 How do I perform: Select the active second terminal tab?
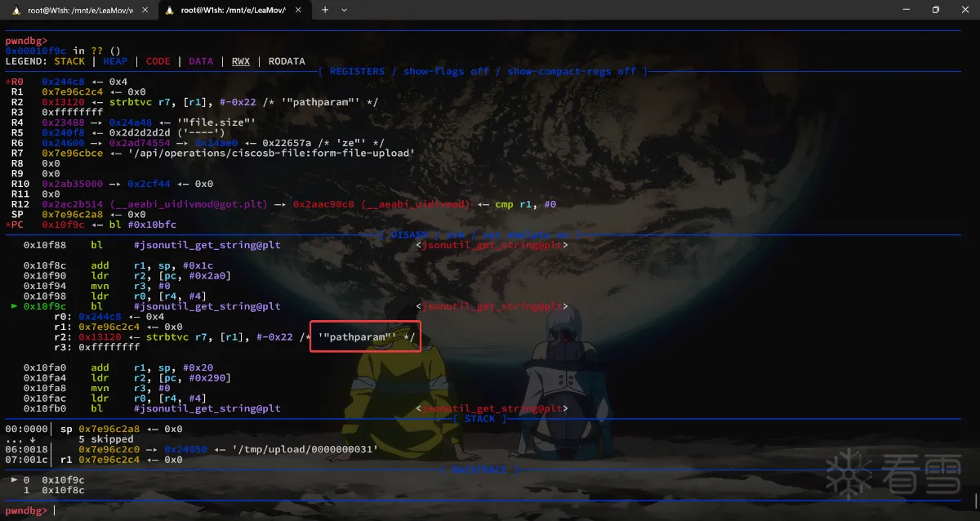click(x=233, y=10)
